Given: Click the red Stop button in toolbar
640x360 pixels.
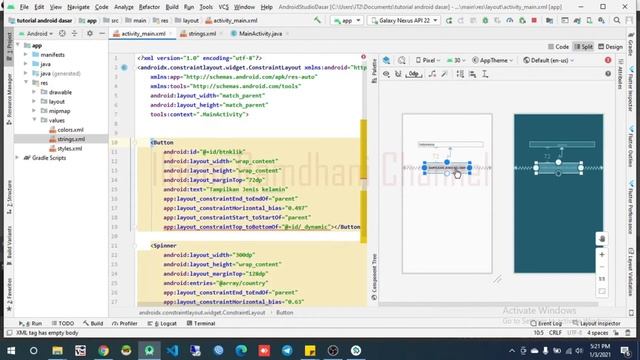Looking at the screenshot, I should 534,20.
